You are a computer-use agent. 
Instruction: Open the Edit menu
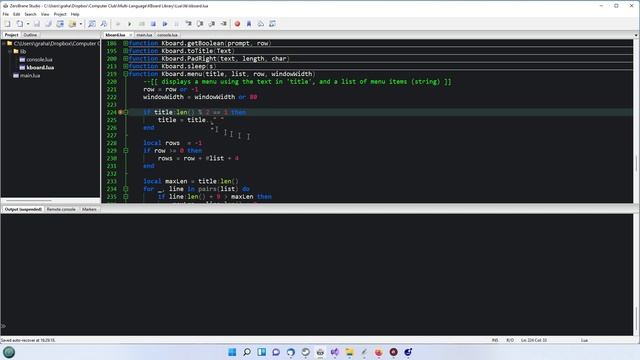click(x=16, y=14)
